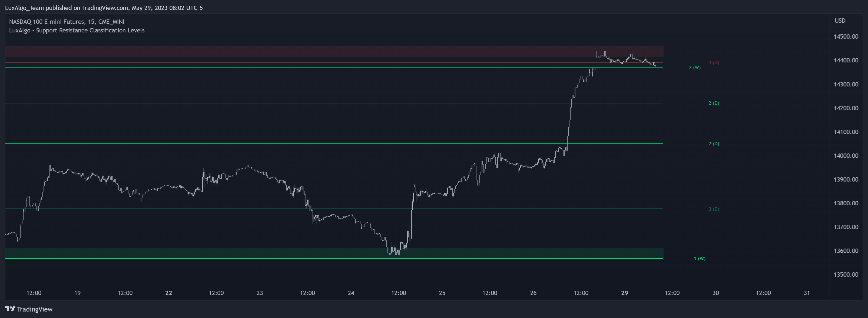
Task: Click the 2 (D) label near 14200
Action: 714,103
